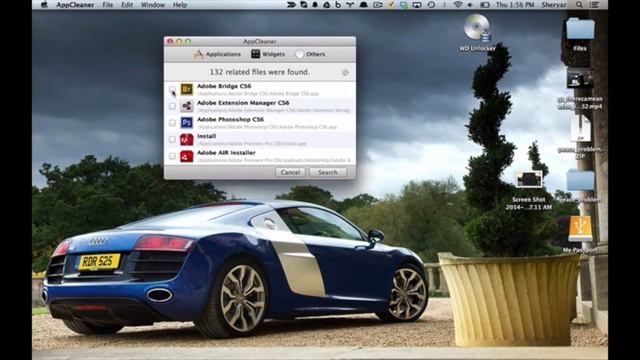The height and width of the screenshot is (360, 640).
Task: Select the 'Install' list entry
Action: tap(260, 140)
